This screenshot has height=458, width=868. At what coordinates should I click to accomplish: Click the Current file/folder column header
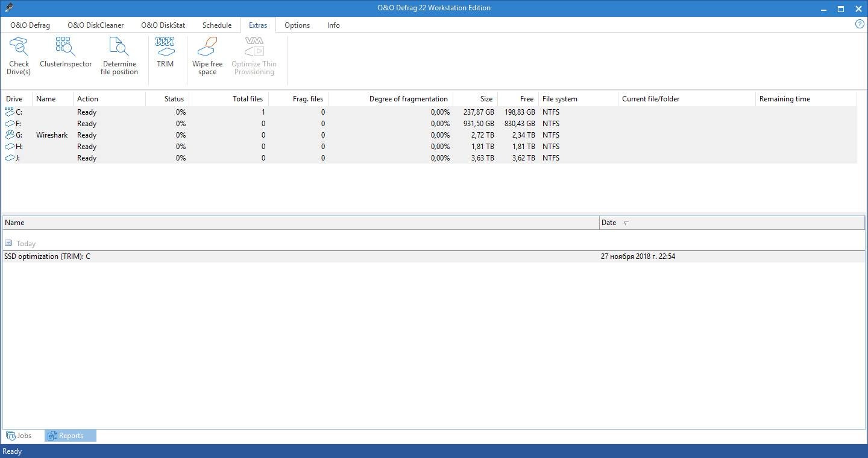pos(687,99)
